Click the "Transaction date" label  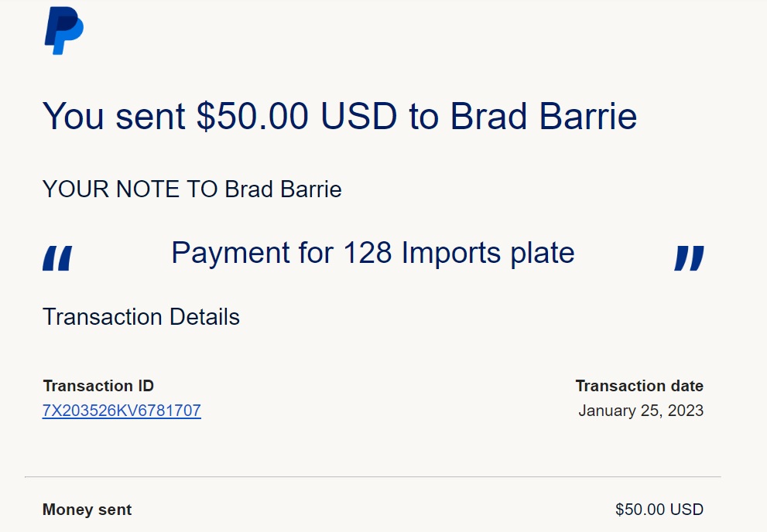point(639,386)
